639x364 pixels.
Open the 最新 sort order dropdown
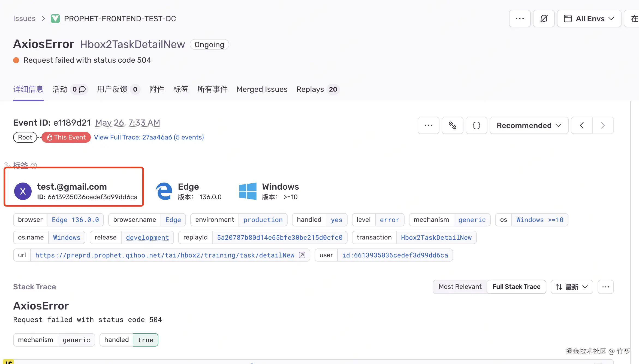click(572, 287)
